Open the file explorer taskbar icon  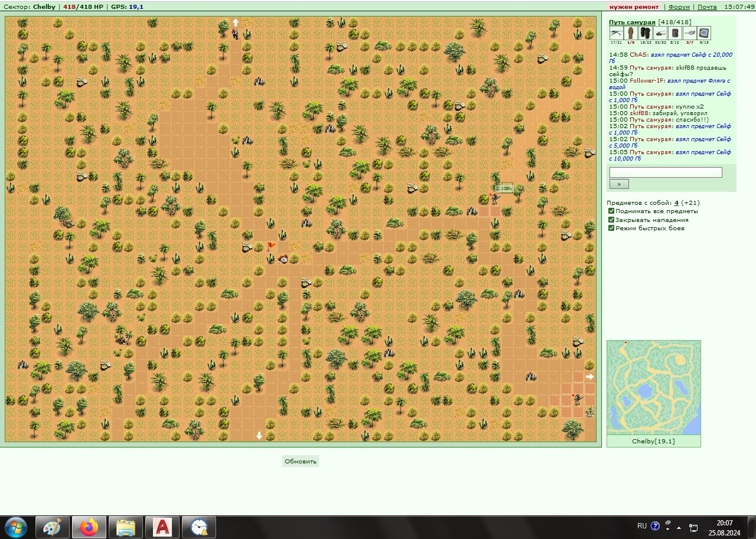[x=126, y=527]
